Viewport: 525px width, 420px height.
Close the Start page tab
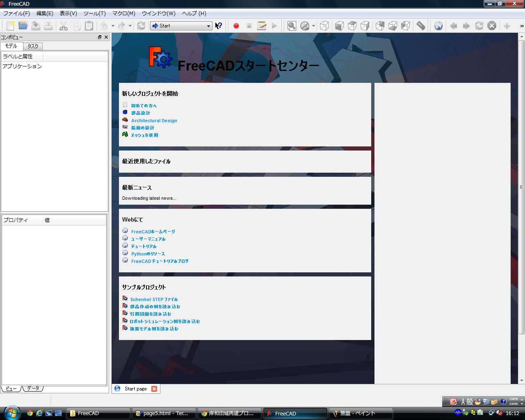[x=154, y=389]
